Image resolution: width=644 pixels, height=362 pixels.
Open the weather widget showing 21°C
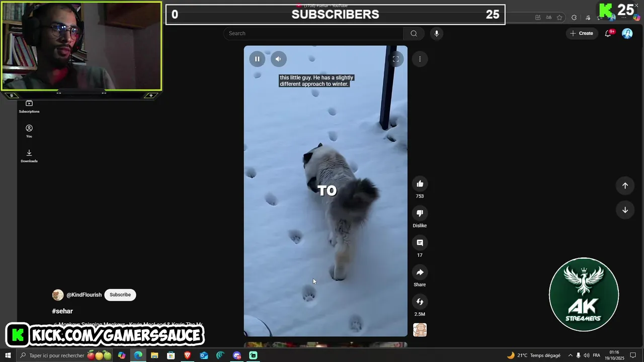(x=533, y=355)
